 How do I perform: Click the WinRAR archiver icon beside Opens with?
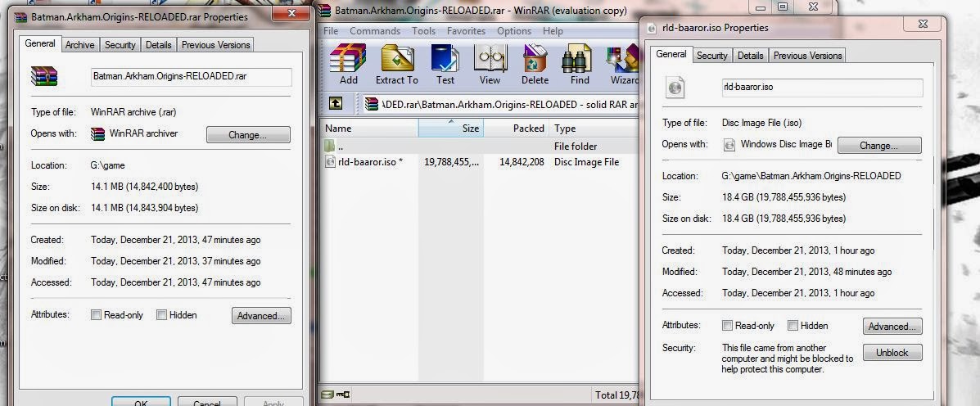pyautogui.click(x=97, y=133)
